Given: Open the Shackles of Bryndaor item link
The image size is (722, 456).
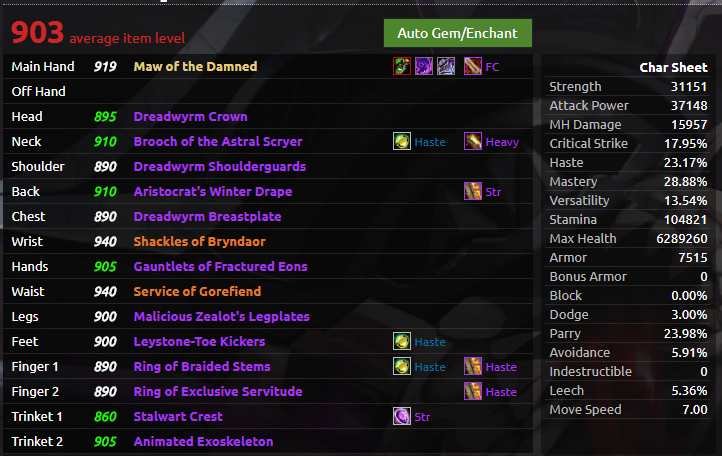Looking at the screenshot, I should 199,241.
